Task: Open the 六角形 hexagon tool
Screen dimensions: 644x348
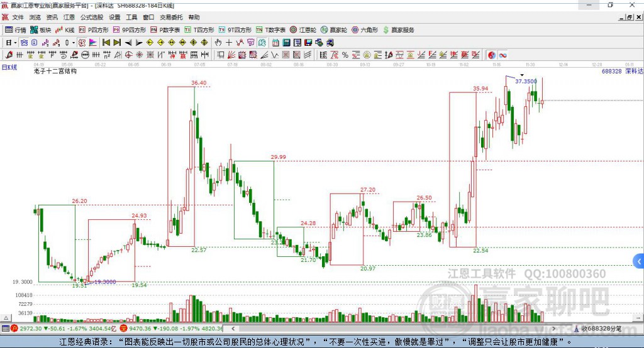Action: 365,30
